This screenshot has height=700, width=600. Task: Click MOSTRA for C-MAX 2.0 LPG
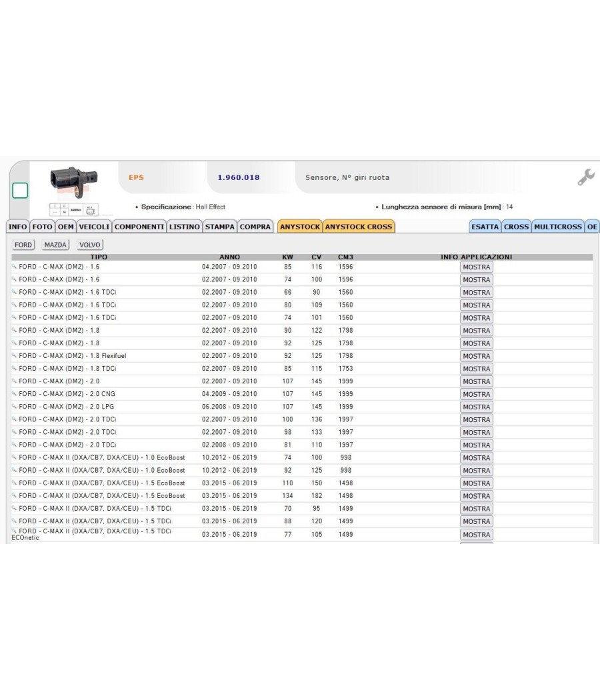pos(477,407)
